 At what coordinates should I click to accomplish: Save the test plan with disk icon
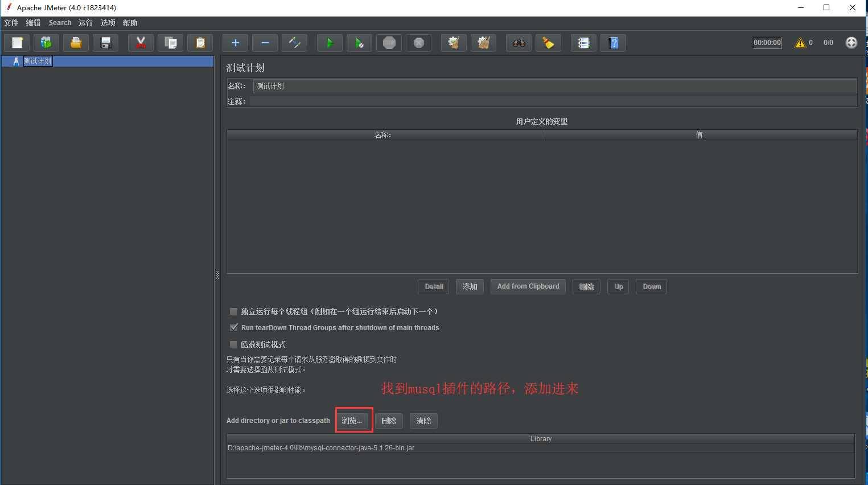[105, 43]
